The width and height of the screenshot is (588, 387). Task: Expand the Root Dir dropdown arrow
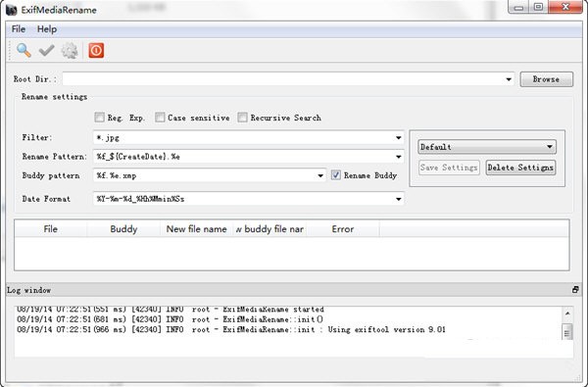coord(509,79)
